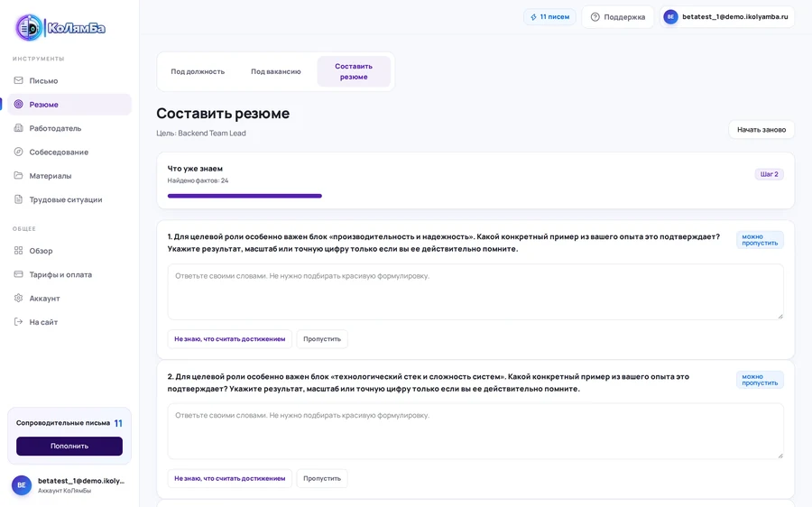Click Аккаунт КоЛямБы text at sidebar bottom

click(64, 491)
